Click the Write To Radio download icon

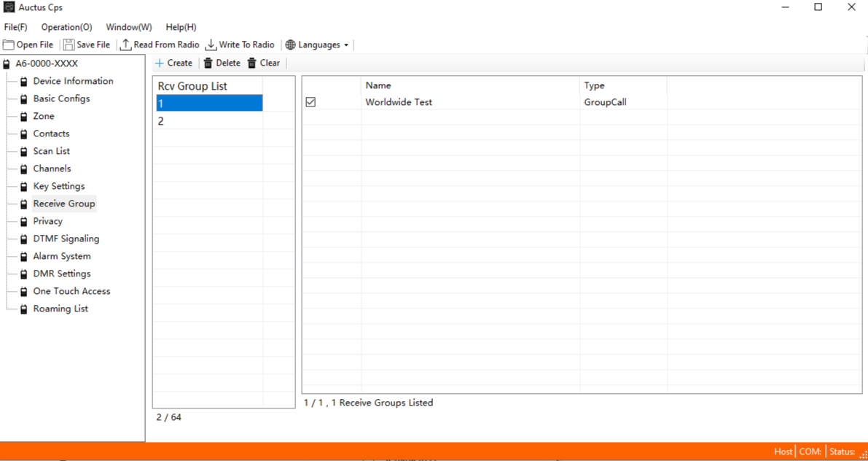(x=211, y=45)
